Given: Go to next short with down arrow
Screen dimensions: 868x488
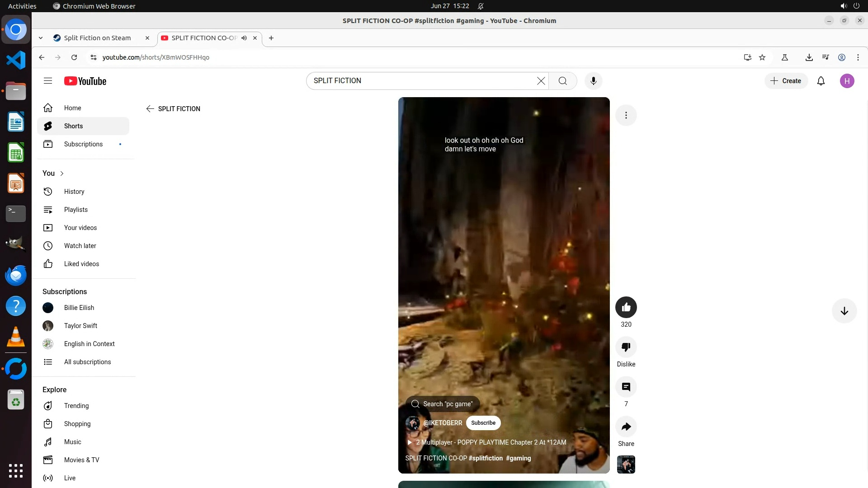Looking at the screenshot, I should pyautogui.click(x=844, y=311).
